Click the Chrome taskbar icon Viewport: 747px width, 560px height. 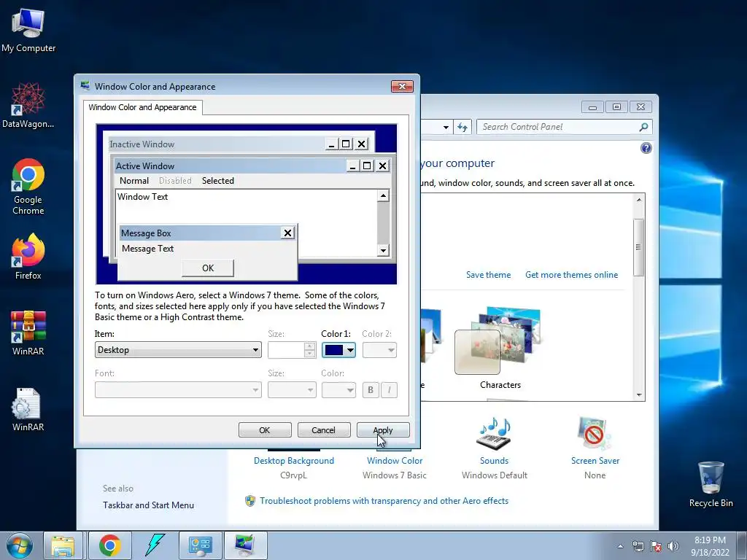pos(109,545)
